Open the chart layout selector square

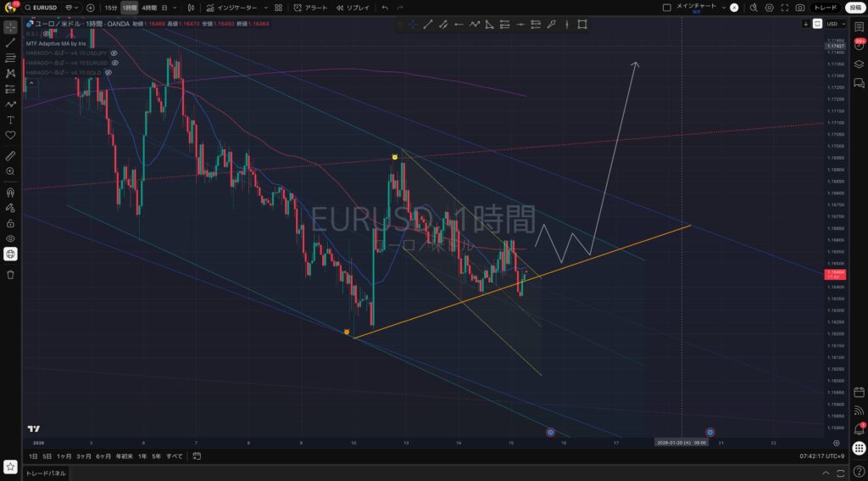(x=666, y=8)
